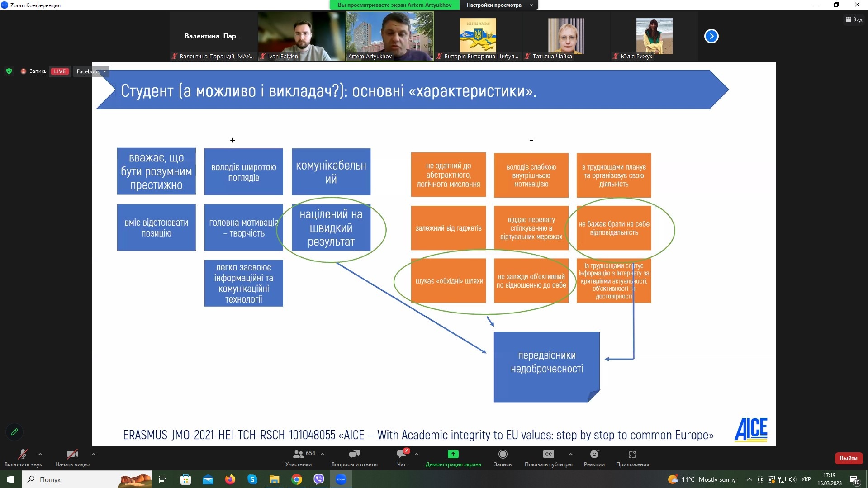Toggle Show Subtitles (Показать субтитры) CC
868x488 pixels.
[x=548, y=455]
